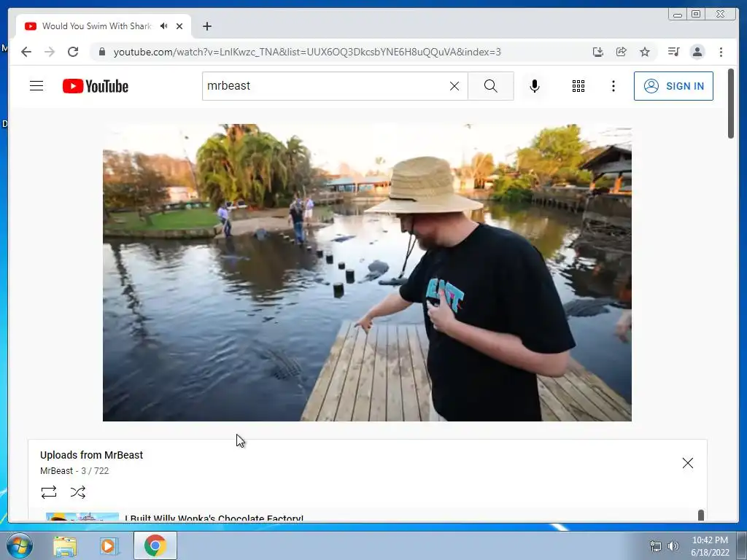Screen dimensions: 747x560
Task: Click the search magnifier button
Action: click(491, 86)
